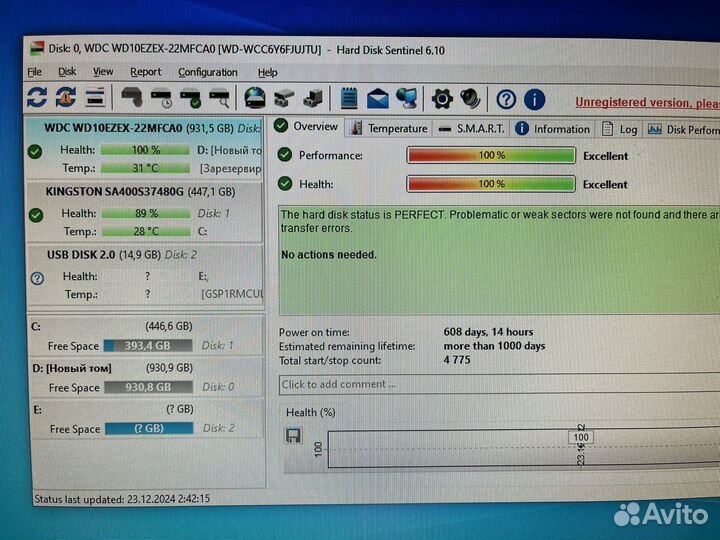Screen dimensions: 720x540
Task: Open the disk list panel icon in toolbar
Action: [x=96, y=97]
